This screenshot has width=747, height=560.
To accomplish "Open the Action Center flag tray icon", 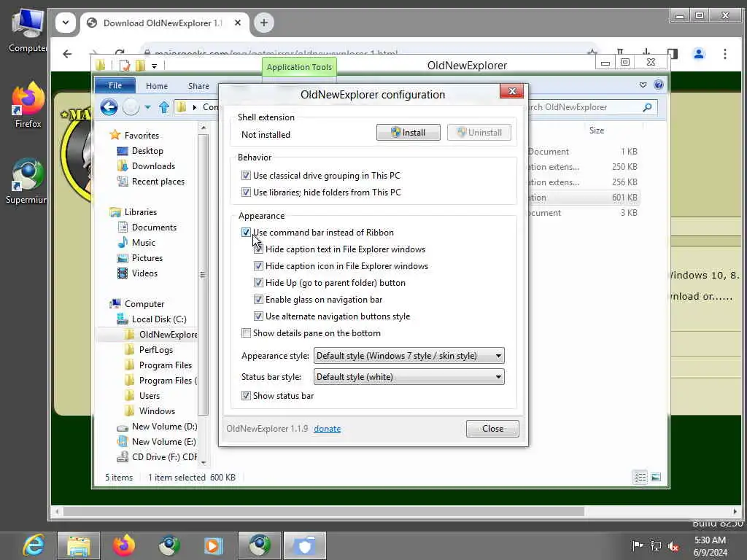I will pos(637,545).
